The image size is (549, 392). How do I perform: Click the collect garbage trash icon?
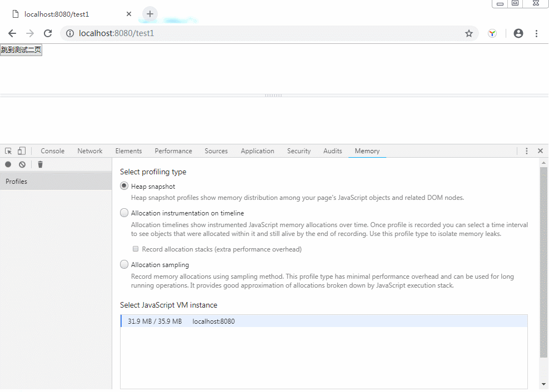(x=40, y=164)
